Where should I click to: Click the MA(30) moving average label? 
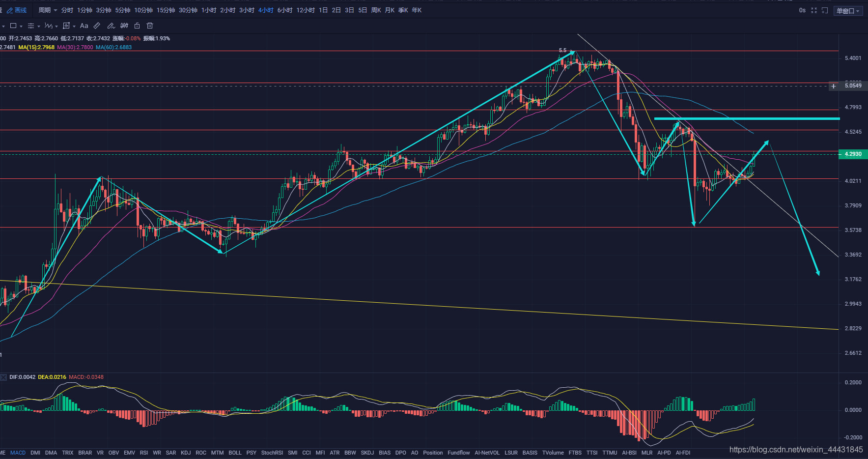[x=75, y=48]
